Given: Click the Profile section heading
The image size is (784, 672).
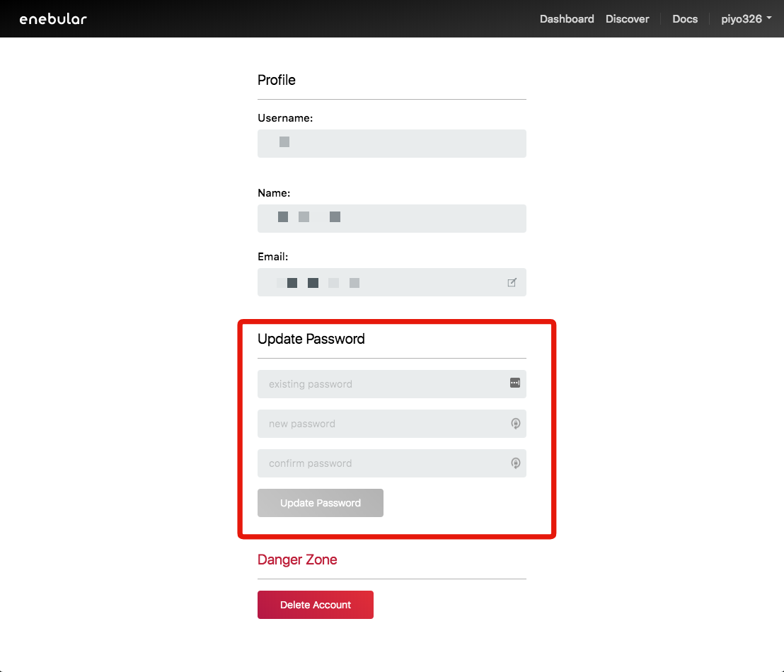Looking at the screenshot, I should click(x=277, y=80).
